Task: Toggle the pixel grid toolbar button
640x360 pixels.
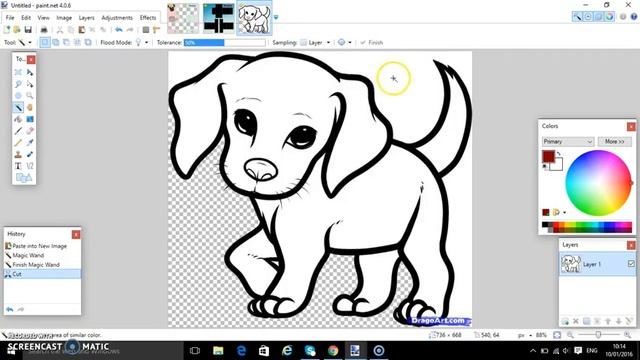Action: (x=146, y=29)
